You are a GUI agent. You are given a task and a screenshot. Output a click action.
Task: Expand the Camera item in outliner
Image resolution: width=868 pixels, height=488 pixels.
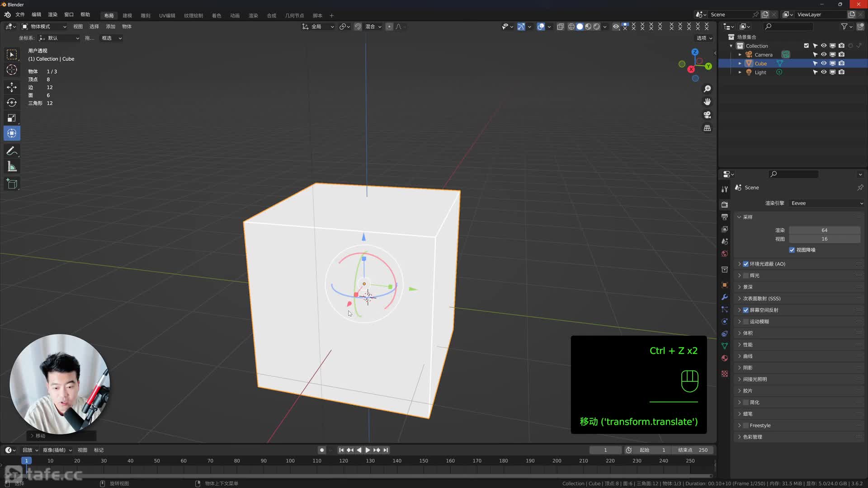click(x=740, y=54)
